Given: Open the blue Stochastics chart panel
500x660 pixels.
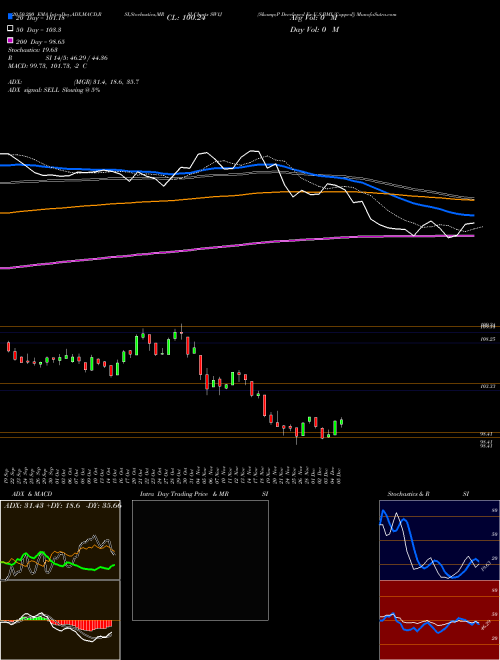Looking at the screenshot, I should (x=439, y=540).
